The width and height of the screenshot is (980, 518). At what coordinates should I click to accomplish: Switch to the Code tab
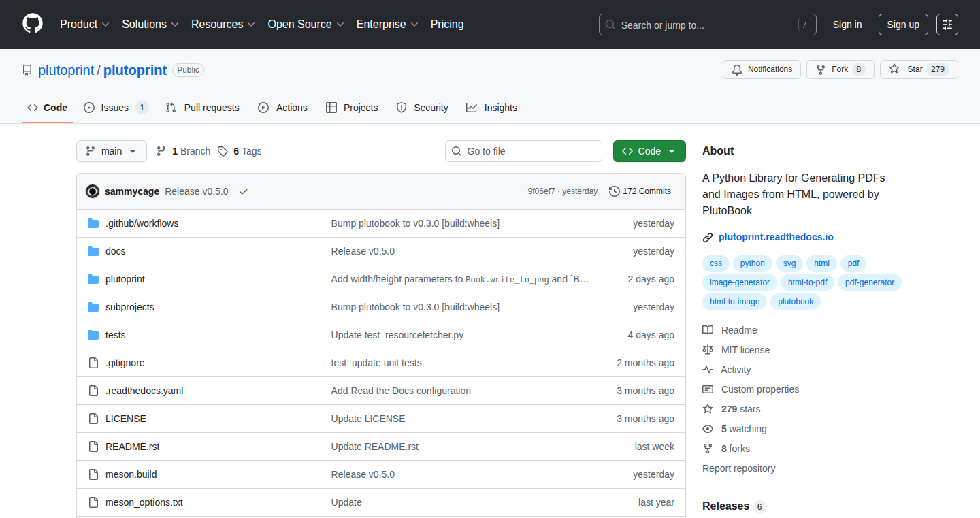coord(48,108)
